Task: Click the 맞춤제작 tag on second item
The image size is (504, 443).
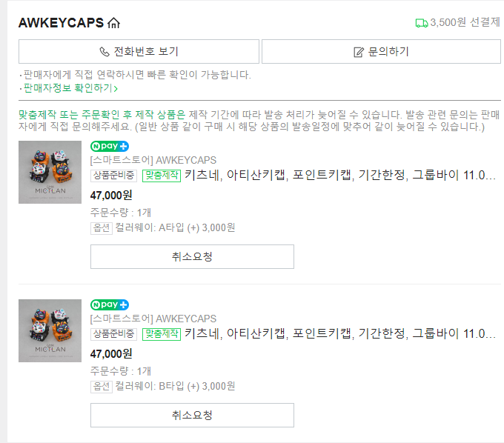Action: click(x=162, y=334)
